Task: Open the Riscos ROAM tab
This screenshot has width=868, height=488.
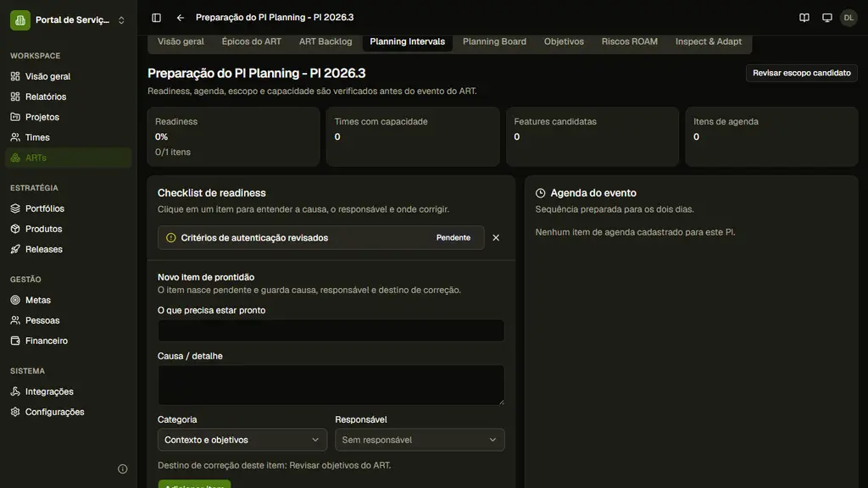Action: 630,42
